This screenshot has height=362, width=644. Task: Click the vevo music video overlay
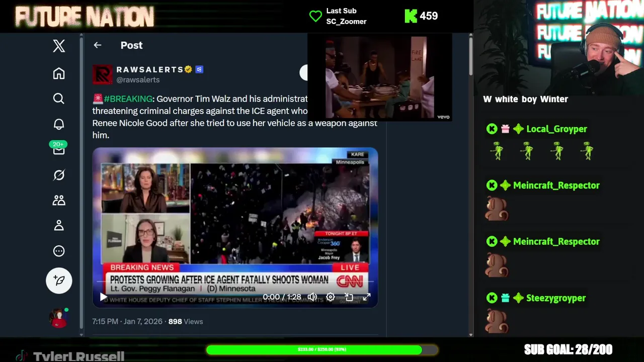tap(380, 77)
